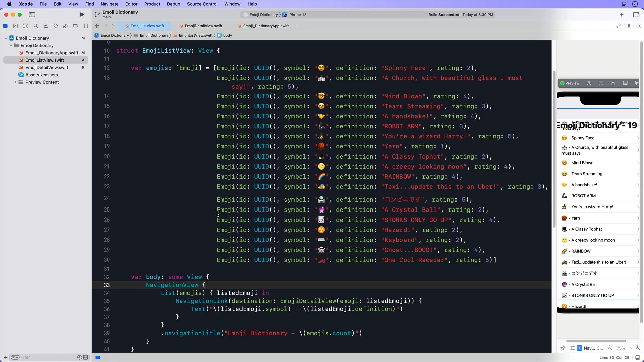
Task: Go forward in editor history
Action: pos(113,26)
